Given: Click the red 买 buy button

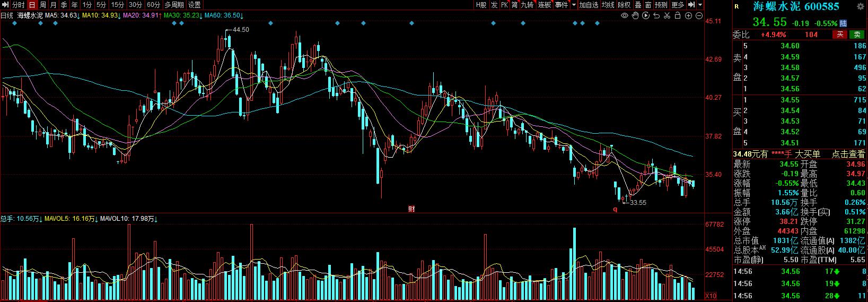Looking at the screenshot, I should tap(839, 34).
